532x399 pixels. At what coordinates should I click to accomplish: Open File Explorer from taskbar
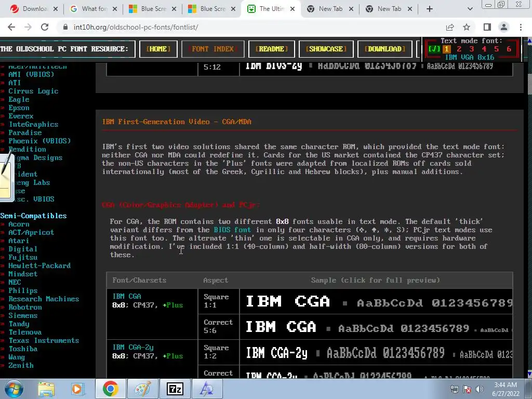tap(46, 389)
